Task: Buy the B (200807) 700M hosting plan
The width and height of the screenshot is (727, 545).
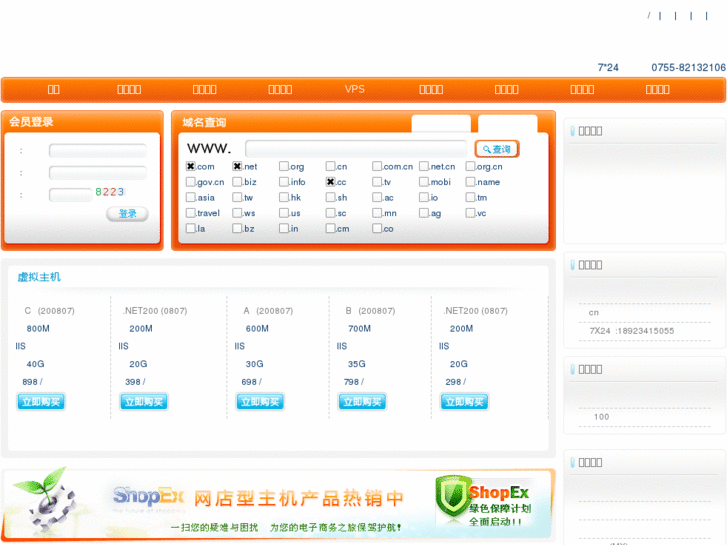Action: (x=362, y=402)
